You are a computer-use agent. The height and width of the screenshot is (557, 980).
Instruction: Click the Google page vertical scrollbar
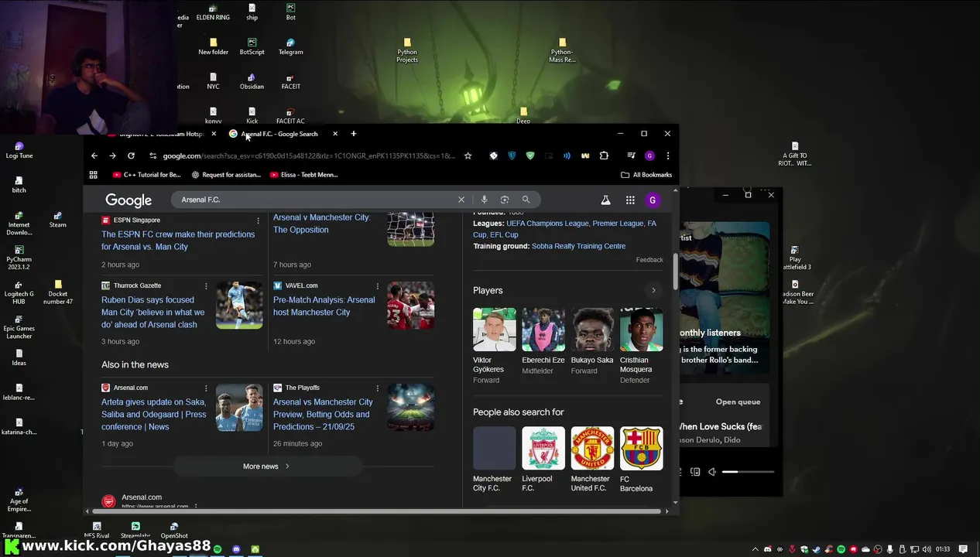coord(676,273)
